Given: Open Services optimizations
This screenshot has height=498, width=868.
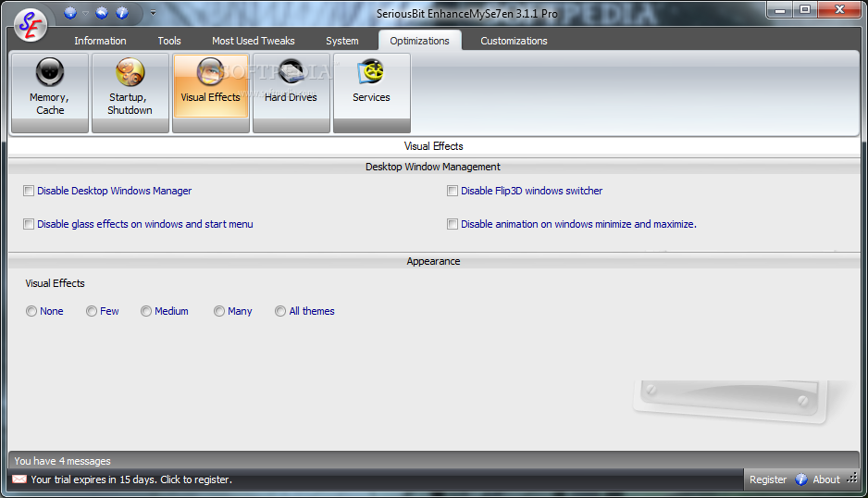Looking at the screenshot, I should (x=371, y=93).
